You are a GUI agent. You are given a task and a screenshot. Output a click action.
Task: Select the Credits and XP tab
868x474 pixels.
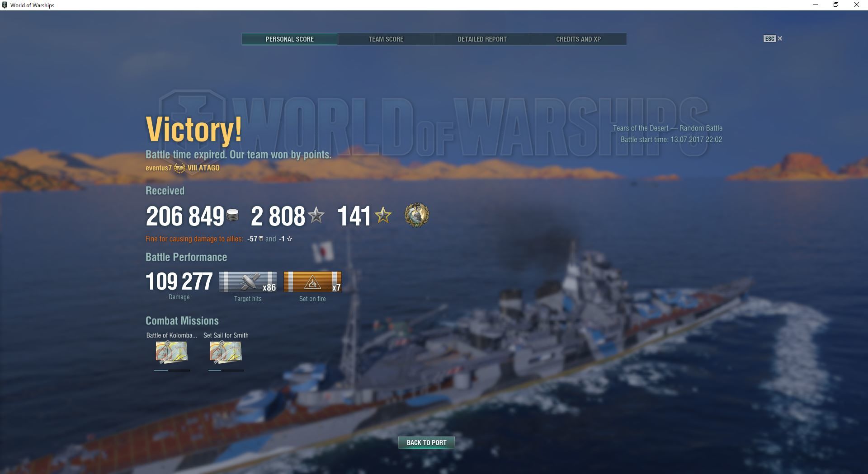[578, 39]
